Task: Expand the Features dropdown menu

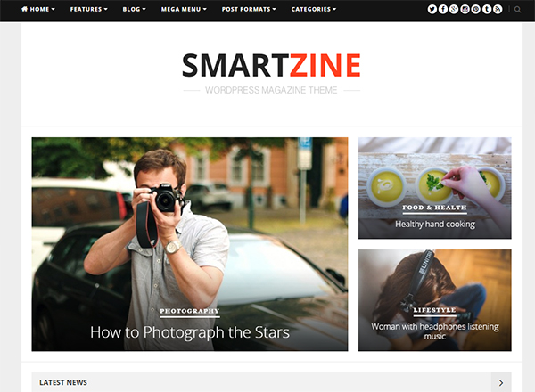Action: click(x=88, y=9)
